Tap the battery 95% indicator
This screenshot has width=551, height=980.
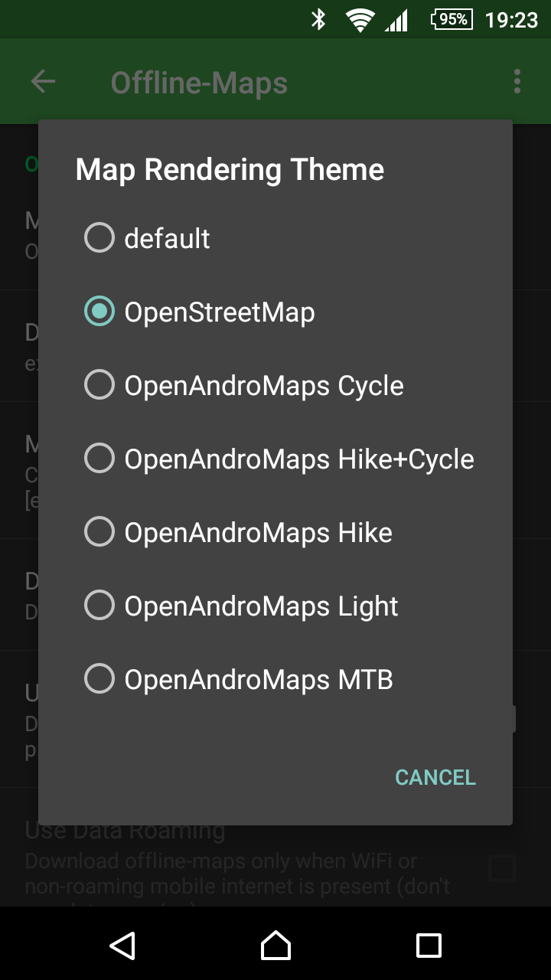452,19
